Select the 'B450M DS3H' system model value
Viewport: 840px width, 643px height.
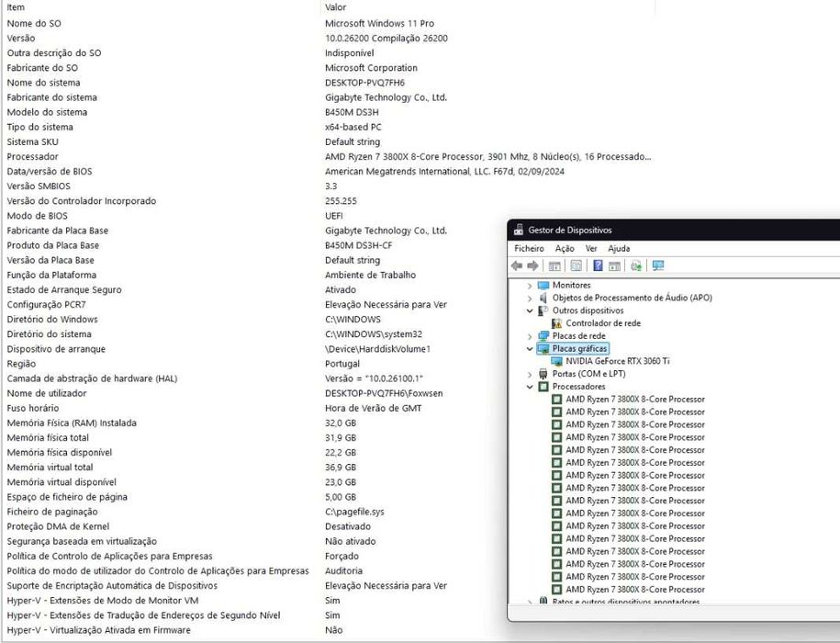[352, 112]
